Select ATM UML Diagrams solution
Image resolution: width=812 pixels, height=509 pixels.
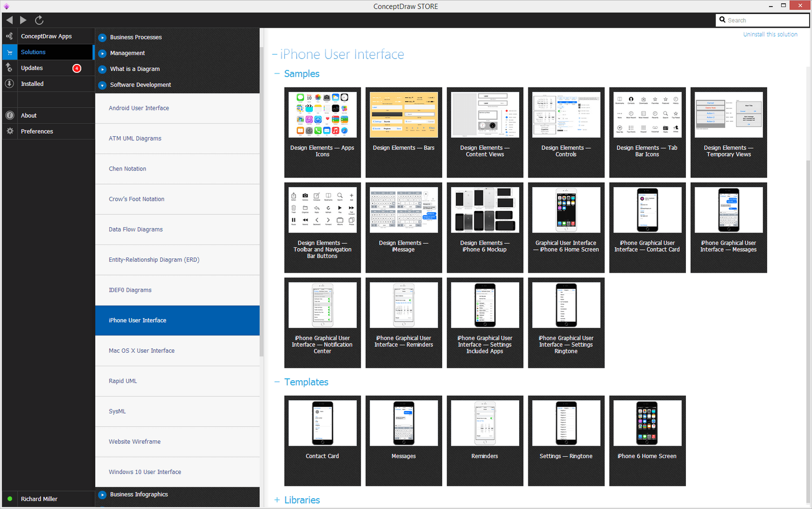pyautogui.click(x=177, y=138)
